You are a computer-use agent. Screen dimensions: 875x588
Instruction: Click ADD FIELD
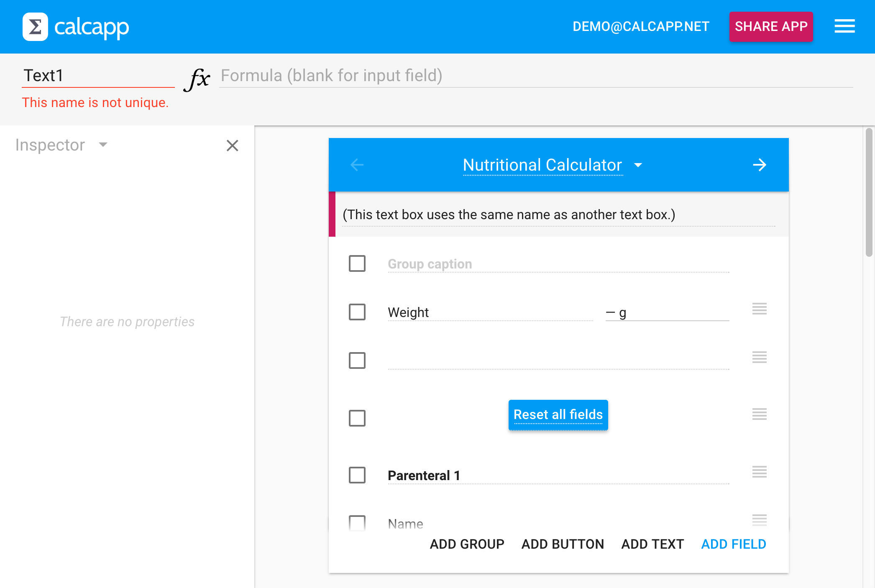[734, 544]
